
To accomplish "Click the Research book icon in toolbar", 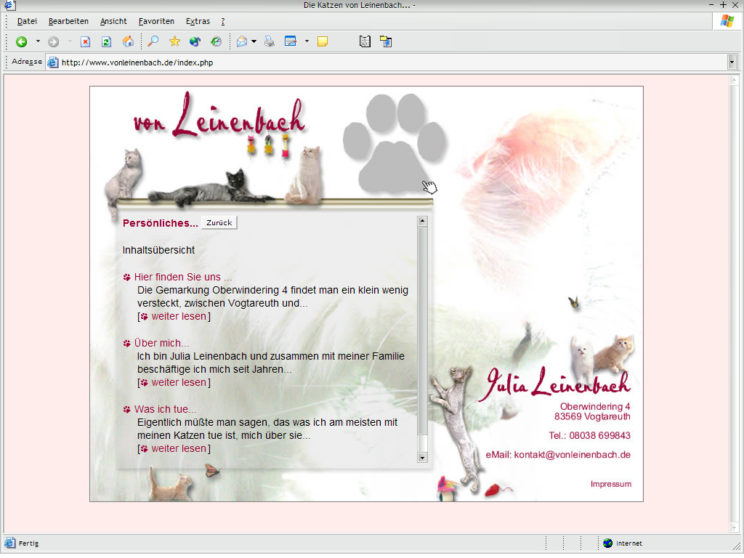I will coord(364,42).
